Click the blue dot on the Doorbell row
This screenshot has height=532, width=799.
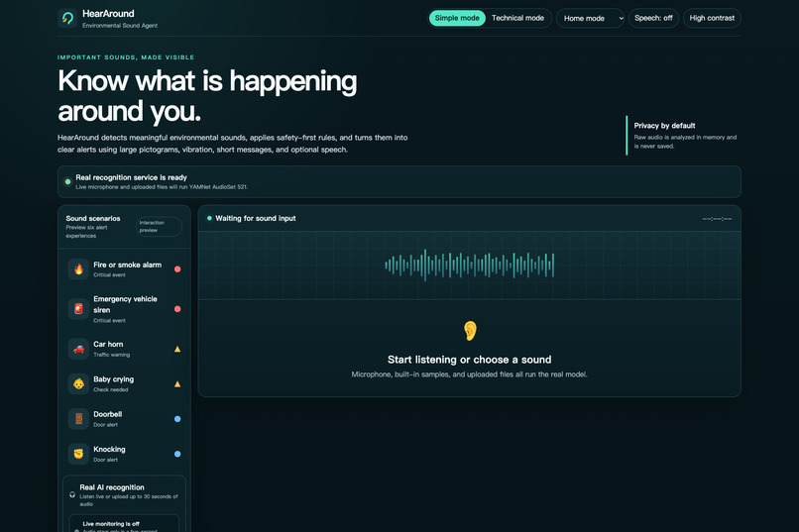(177, 419)
